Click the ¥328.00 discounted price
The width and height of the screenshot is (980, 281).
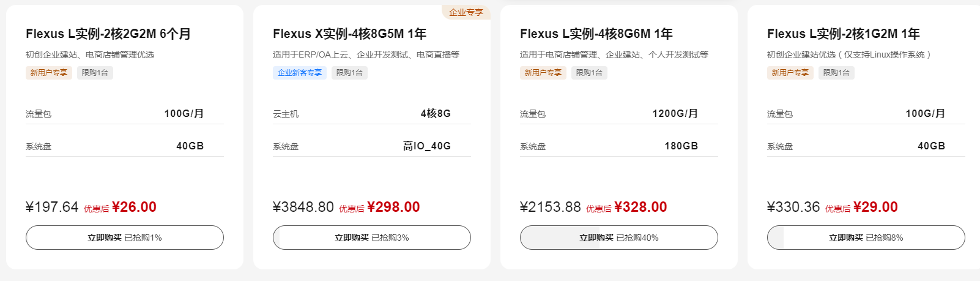click(640, 207)
